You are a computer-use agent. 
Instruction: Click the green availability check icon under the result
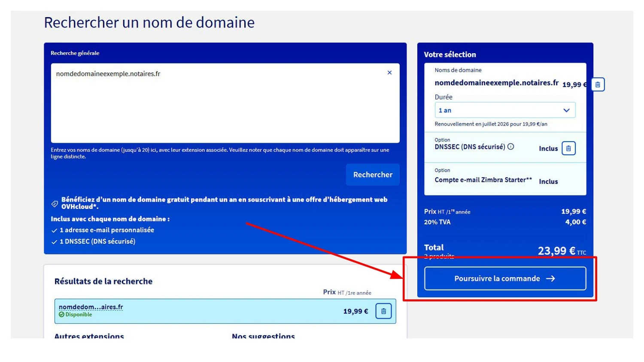pyautogui.click(x=61, y=314)
